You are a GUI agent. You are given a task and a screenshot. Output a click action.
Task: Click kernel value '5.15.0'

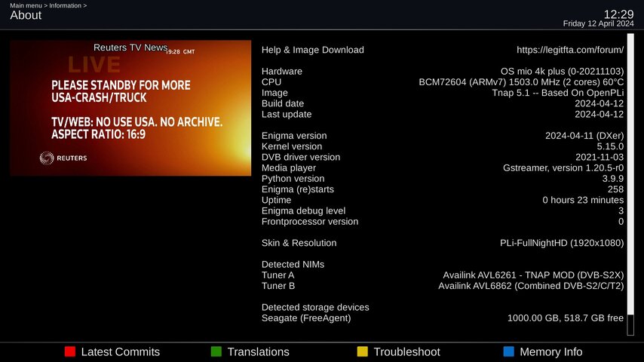pyautogui.click(x=610, y=146)
